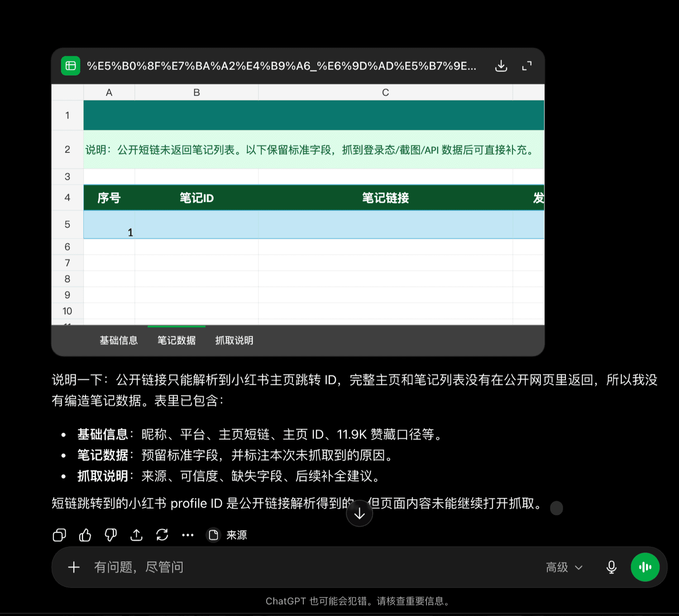679x616 pixels.
Task: Start dictation with the microphone icon
Action: click(612, 567)
